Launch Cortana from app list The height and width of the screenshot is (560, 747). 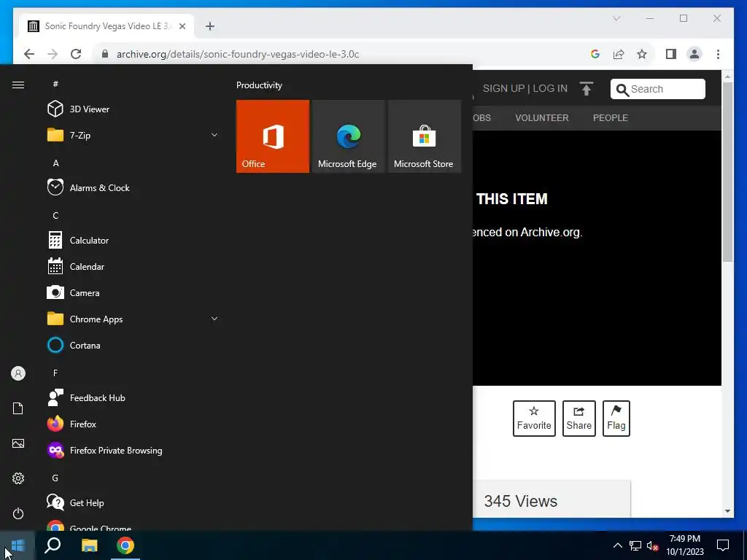click(x=133, y=345)
